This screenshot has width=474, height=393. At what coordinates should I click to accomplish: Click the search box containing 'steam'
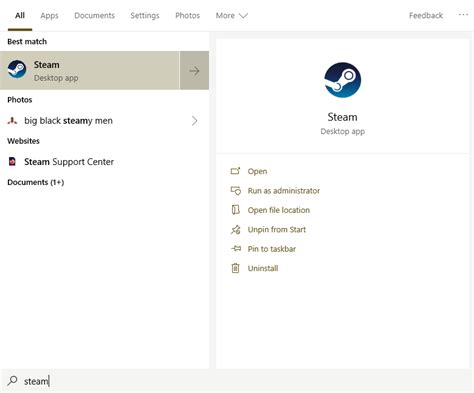coord(237,381)
